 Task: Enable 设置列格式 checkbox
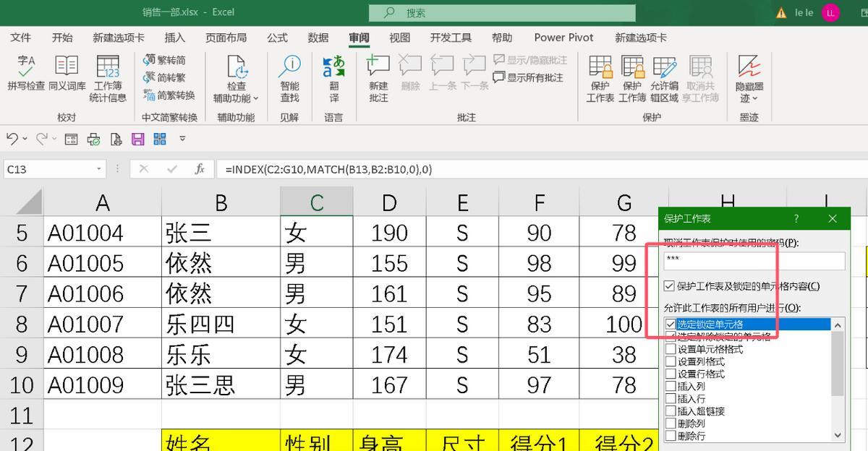(x=671, y=361)
